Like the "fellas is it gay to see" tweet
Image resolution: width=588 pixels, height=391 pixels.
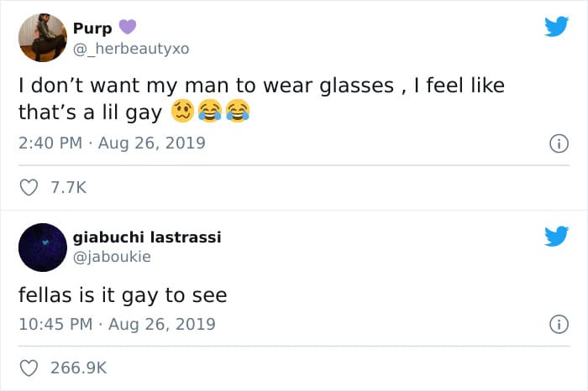pyautogui.click(x=29, y=368)
